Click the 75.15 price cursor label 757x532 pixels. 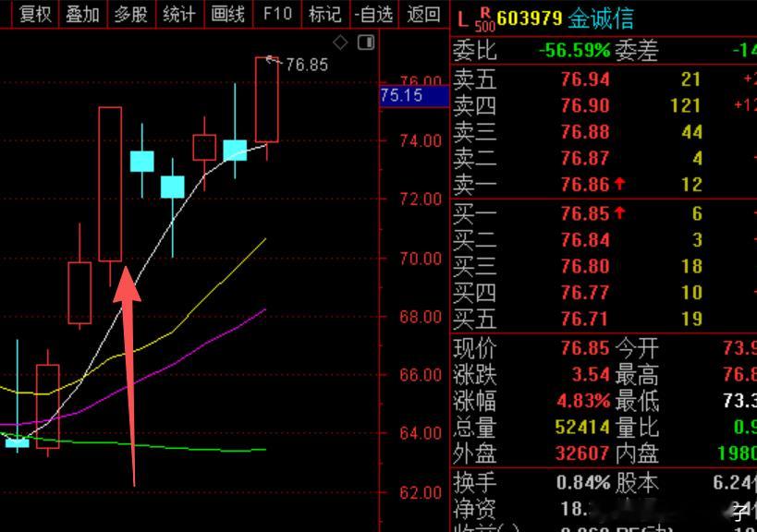coord(414,95)
